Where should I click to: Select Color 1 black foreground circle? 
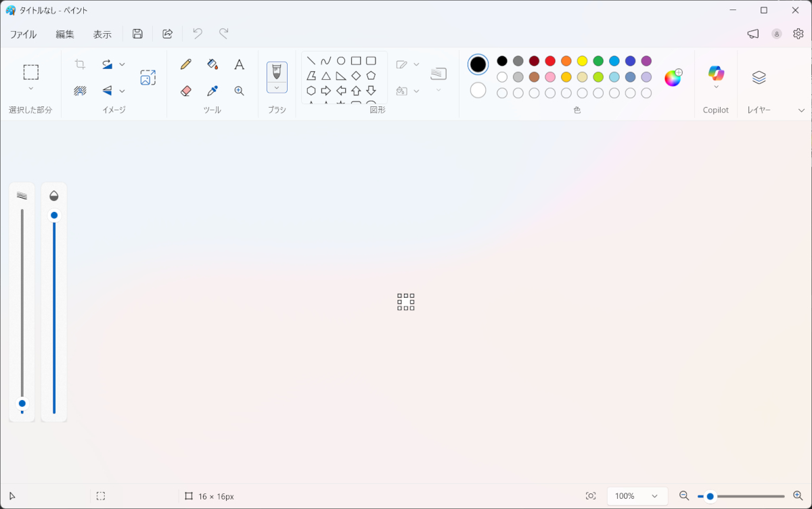(x=478, y=64)
